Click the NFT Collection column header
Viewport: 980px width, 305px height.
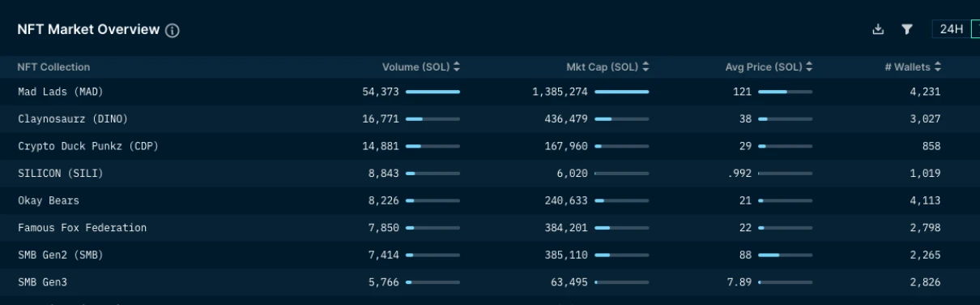pyautogui.click(x=53, y=67)
